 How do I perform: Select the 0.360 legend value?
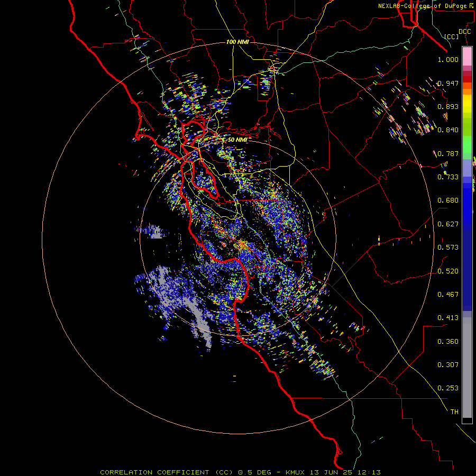coord(448,342)
